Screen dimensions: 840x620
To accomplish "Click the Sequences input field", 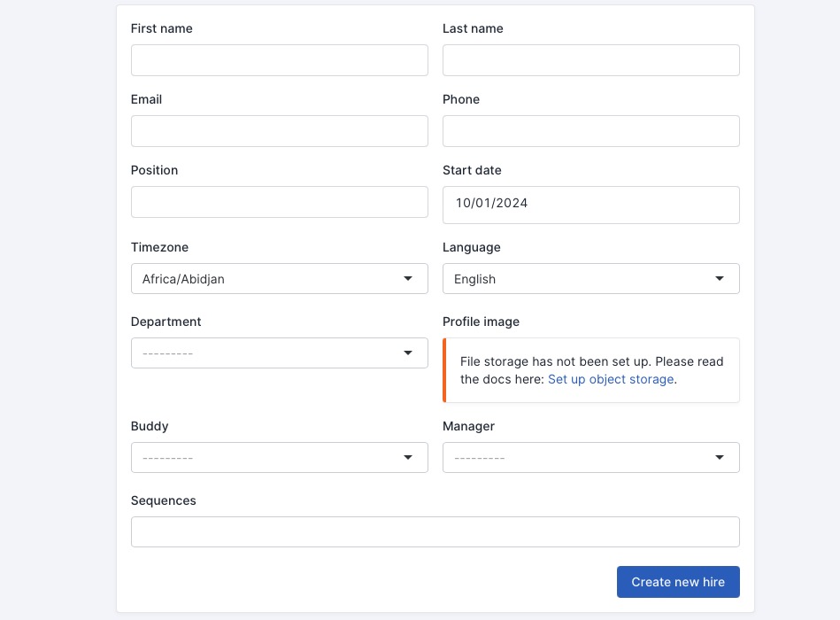I will tap(435, 531).
